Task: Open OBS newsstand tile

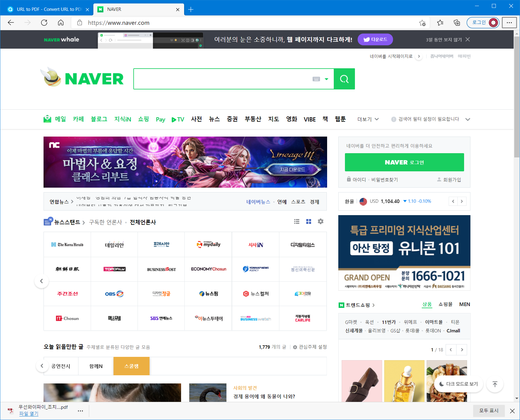Action: [x=114, y=294]
